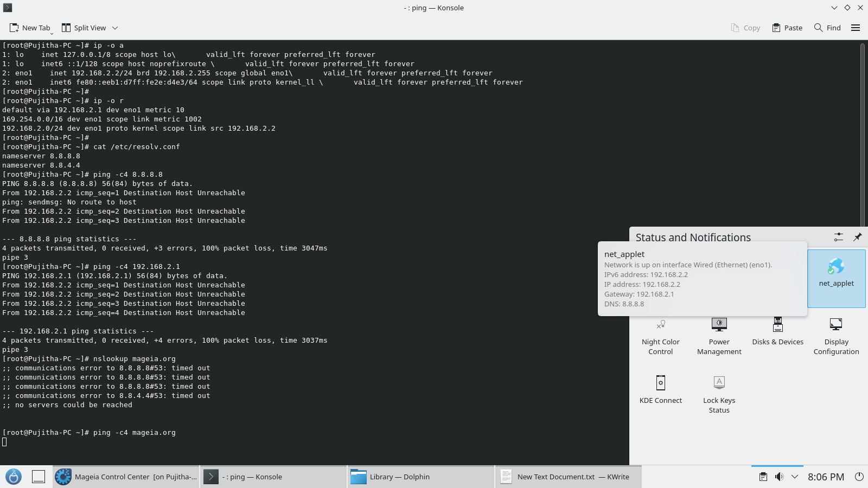Switch to Library Dolphin window
The image size is (868, 488).
pos(421,477)
